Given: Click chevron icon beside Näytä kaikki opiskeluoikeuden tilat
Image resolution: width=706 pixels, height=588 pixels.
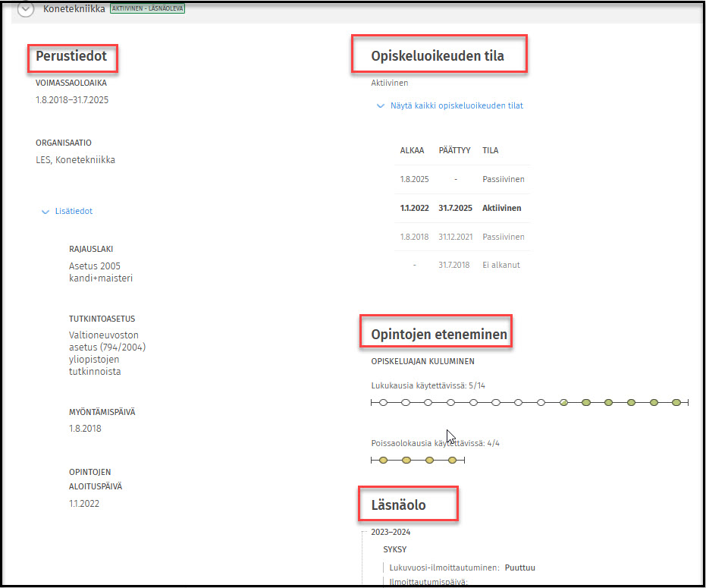Looking at the screenshot, I should pos(381,106).
